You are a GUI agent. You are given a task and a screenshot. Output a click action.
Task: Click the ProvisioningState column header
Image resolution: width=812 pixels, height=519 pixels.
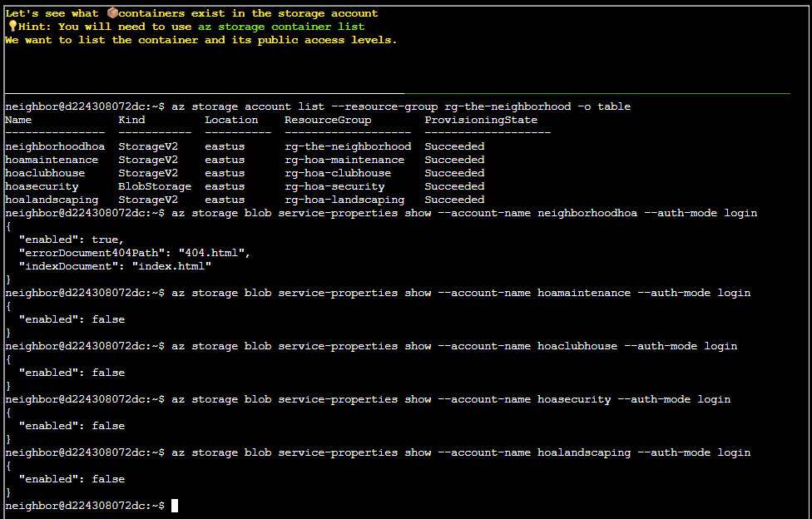pyautogui.click(x=481, y=120)
